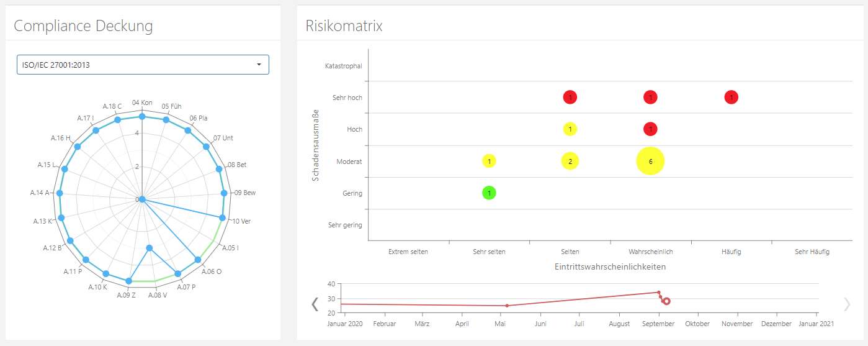Open the ISO/IEC 27001:2013 standard dropdown
The width and height of the screenshot is (868, 346).
143,65
